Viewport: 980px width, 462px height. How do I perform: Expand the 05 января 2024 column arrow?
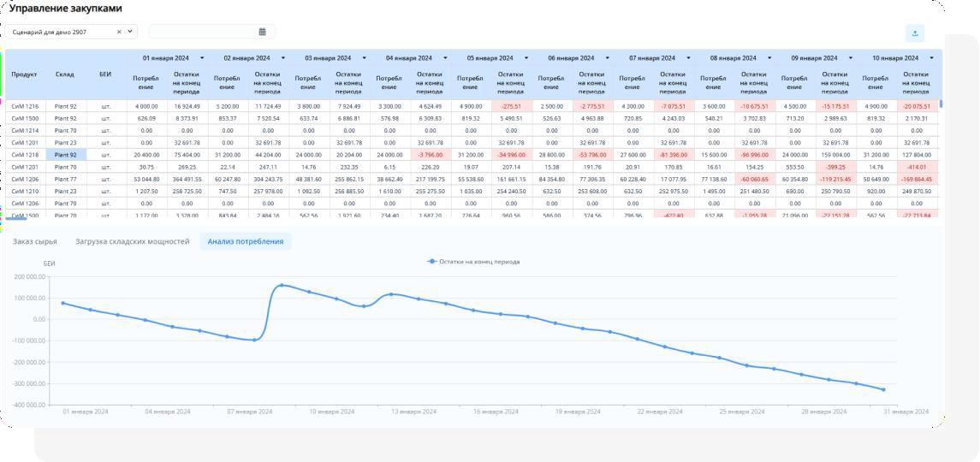point(526,57)
